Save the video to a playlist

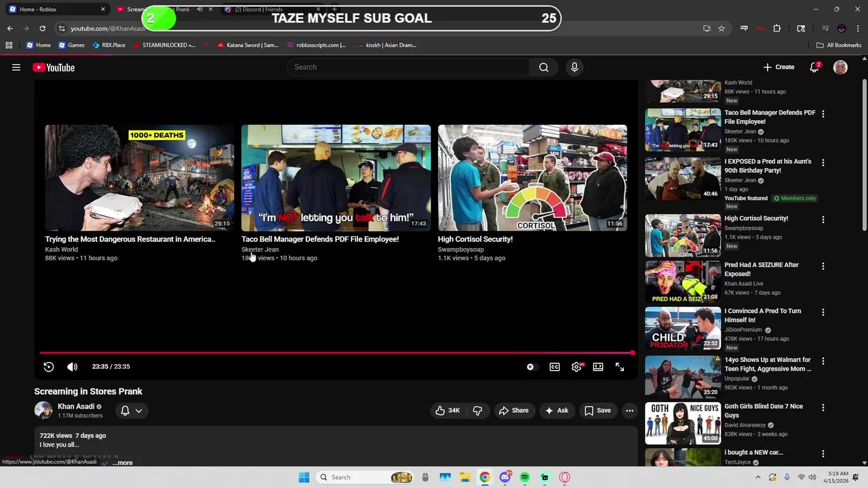click(597, 410)
